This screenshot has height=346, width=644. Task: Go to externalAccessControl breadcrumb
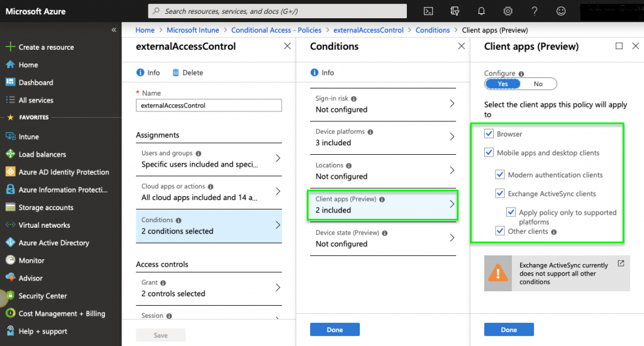pos(369,30)
